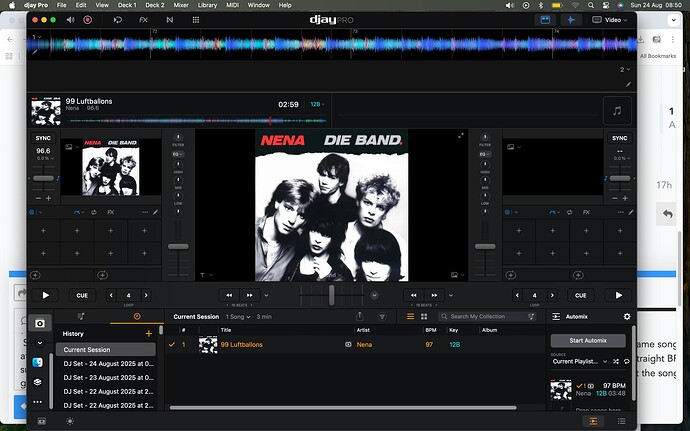Toggle Automix shuffle
The image size is (690, 431).
tap(616, 361)
